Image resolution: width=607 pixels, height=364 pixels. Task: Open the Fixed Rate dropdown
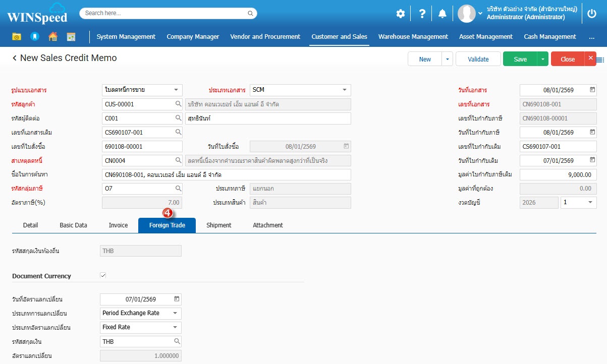tap(175, 327)
